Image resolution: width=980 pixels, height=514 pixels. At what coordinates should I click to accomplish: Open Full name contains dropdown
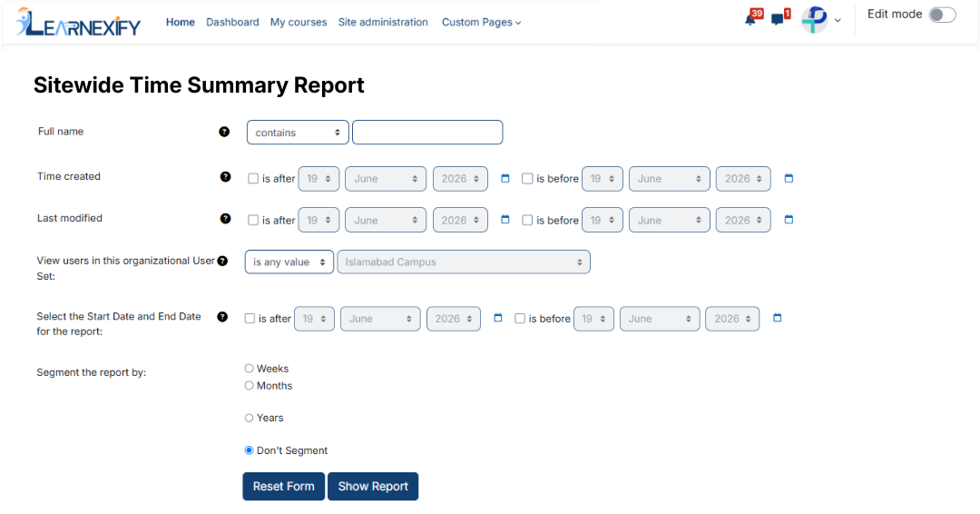click(298, 133)
